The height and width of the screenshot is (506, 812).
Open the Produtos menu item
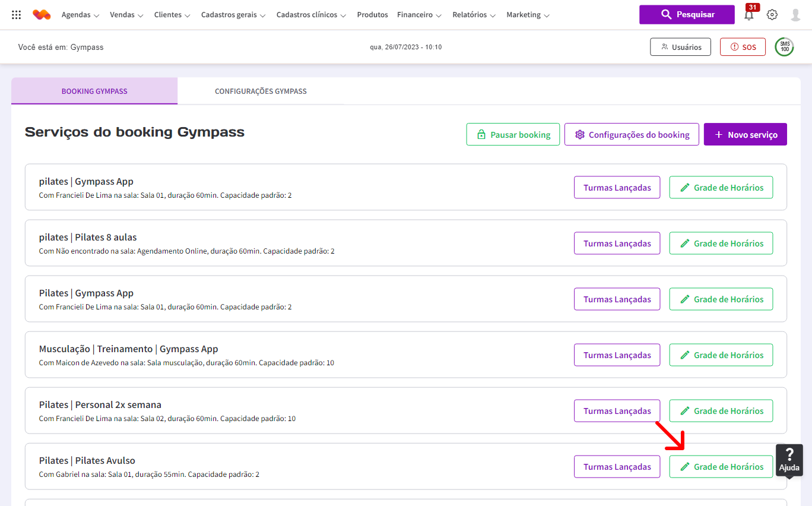(372, 15)
